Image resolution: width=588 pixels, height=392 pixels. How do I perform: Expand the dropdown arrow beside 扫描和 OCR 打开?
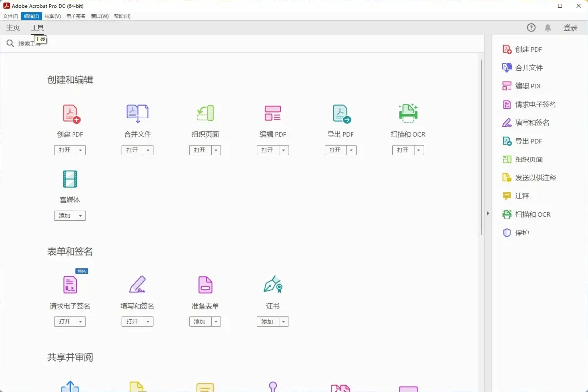[419, 150]
